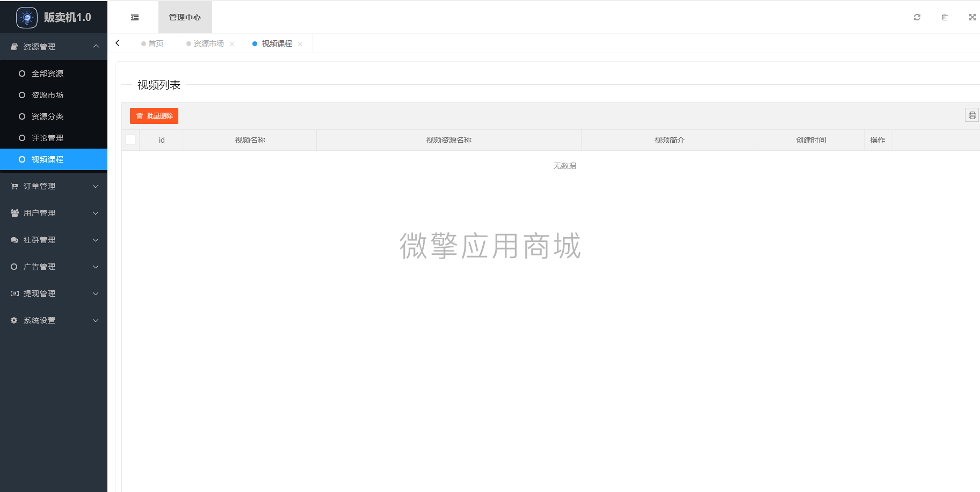980x492 pixels.
Task: Click the 提现管理 money icon
Action: (14, 293)
